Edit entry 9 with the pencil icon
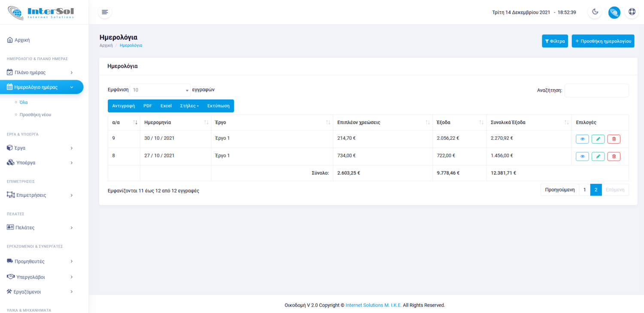 click(598, 139)
